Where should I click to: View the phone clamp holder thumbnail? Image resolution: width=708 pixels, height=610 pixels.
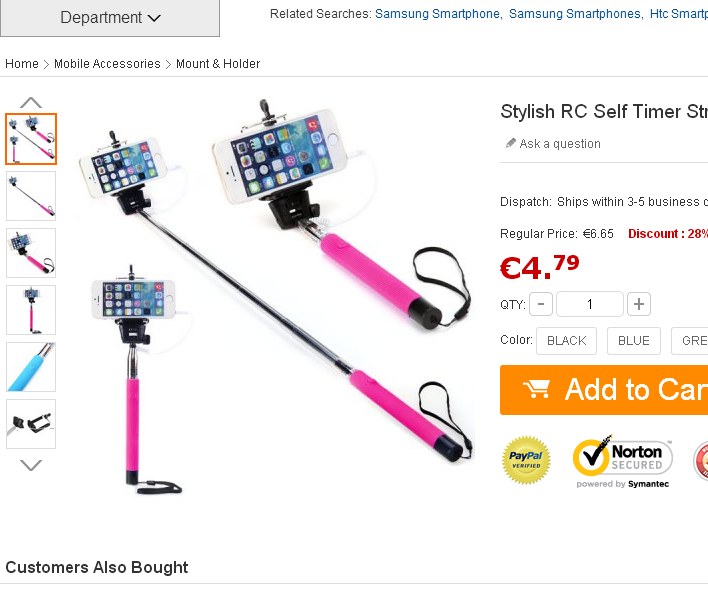(31, 424)
